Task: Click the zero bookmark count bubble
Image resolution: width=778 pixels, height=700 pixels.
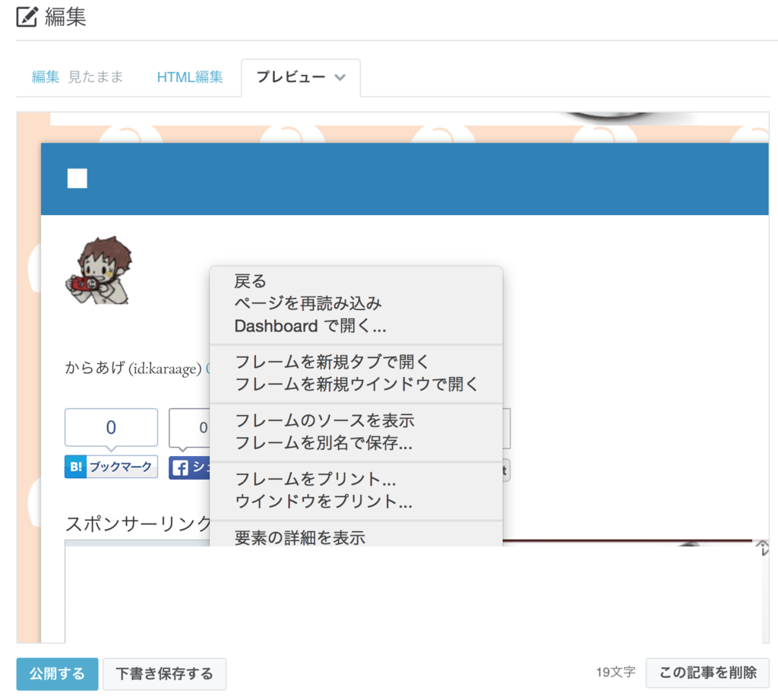Action: tap(111, 427)
